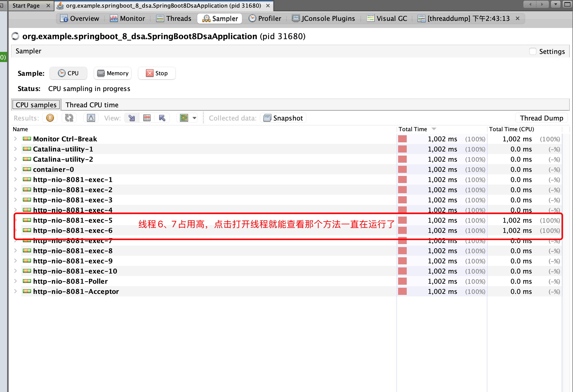573x392 pixels.
Task: Pause live results with the orange button
Action: [50, 118]
